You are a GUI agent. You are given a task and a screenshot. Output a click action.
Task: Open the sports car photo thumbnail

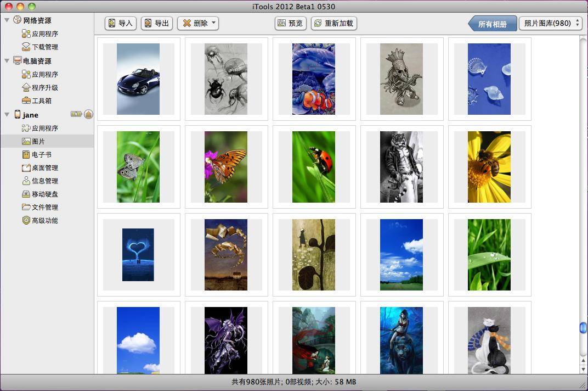(138, 79)
